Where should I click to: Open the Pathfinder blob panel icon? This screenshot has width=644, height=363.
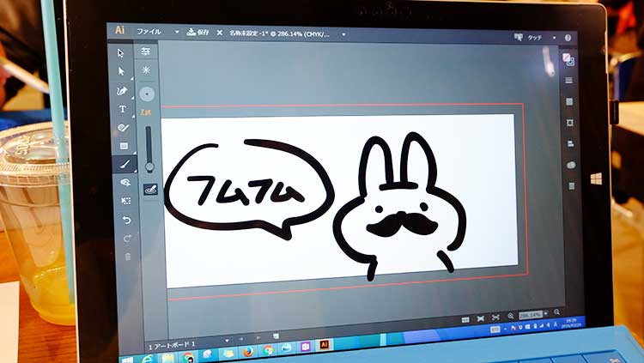(571, 165)
